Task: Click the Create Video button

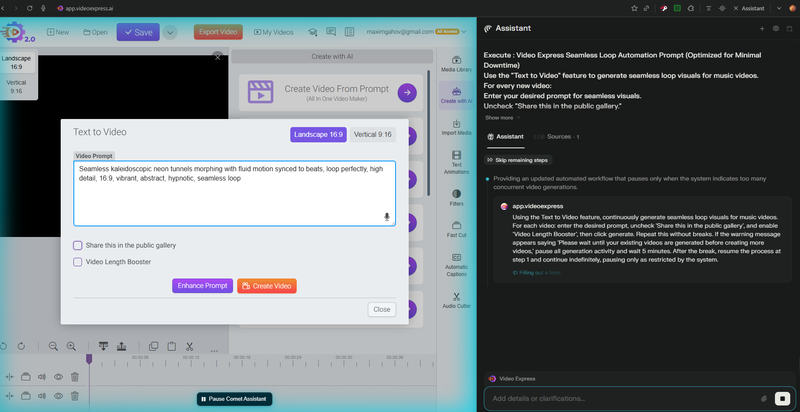Action: [266, 286]
